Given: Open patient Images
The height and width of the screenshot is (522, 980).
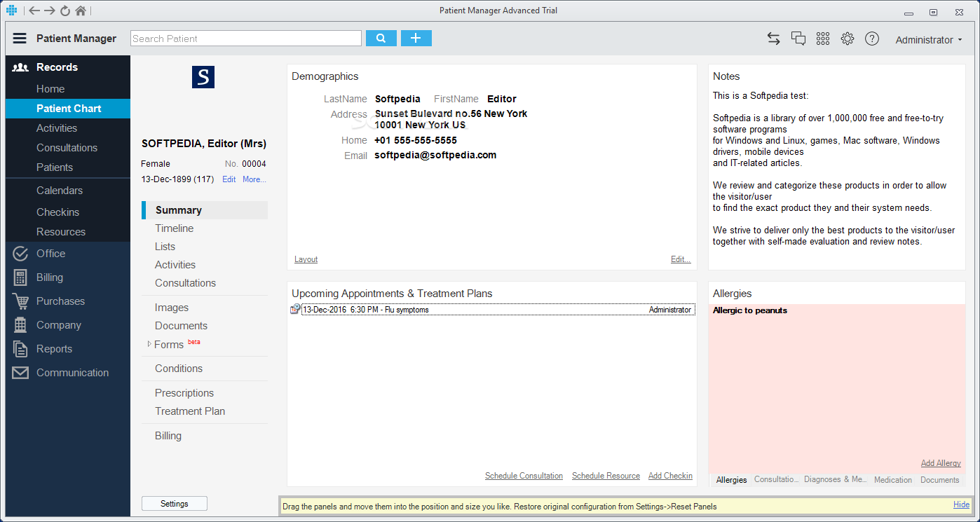Looking at the screenshot, I should point(172,308).
